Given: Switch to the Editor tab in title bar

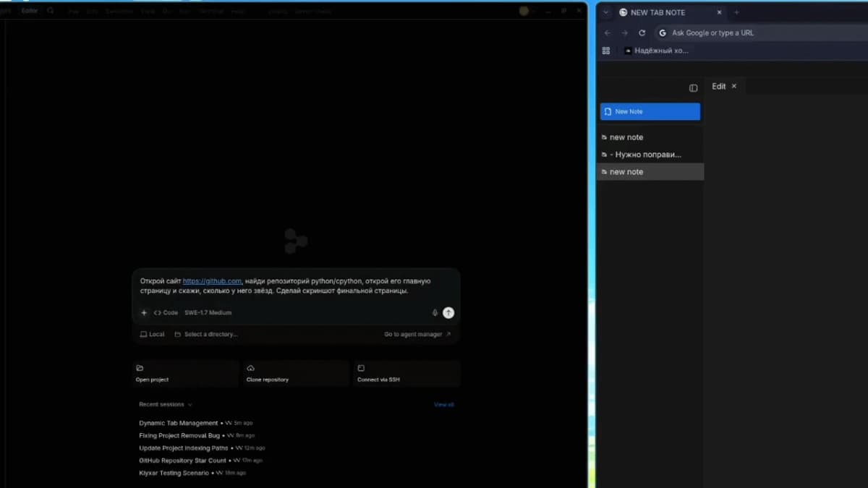Looking at the screenshot, I should (x=29, y=11).
